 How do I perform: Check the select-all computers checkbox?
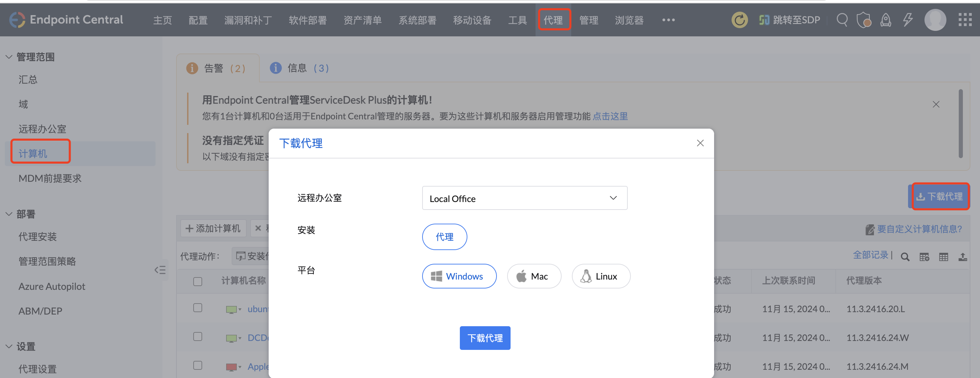(x=197, y=281)
